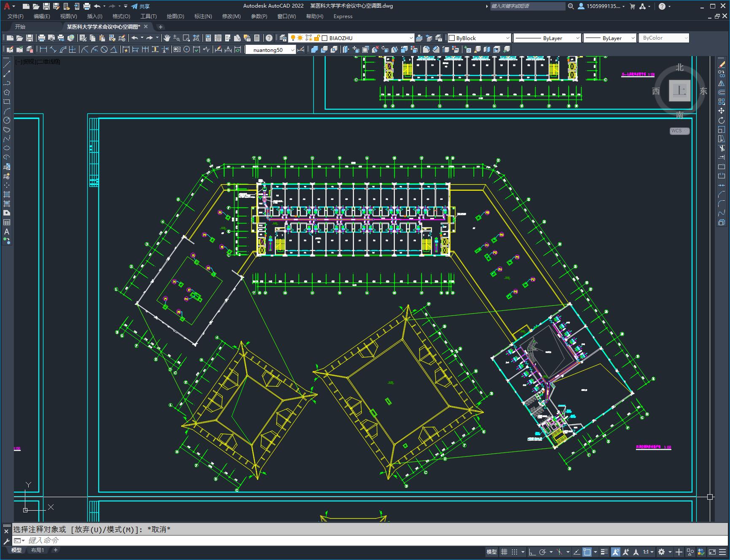Toggle lineweight display in status bar
The width and height of the screenshot is (730, 560).
pos(604,552)
